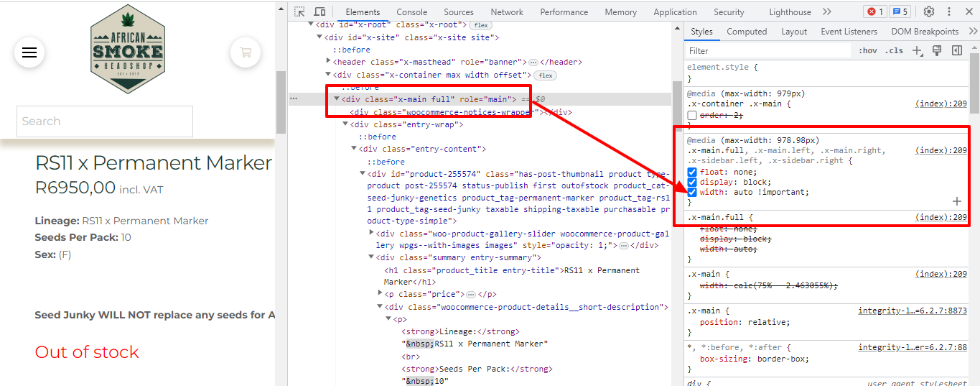The image size is (980, 386).
Task: Click the new style rule plus icon
Action: tap(918, 50)
